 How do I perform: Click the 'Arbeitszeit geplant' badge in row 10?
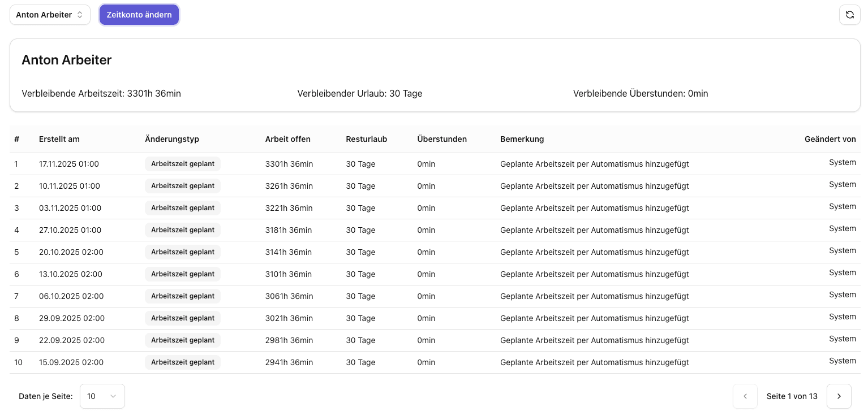pos(182,362)
